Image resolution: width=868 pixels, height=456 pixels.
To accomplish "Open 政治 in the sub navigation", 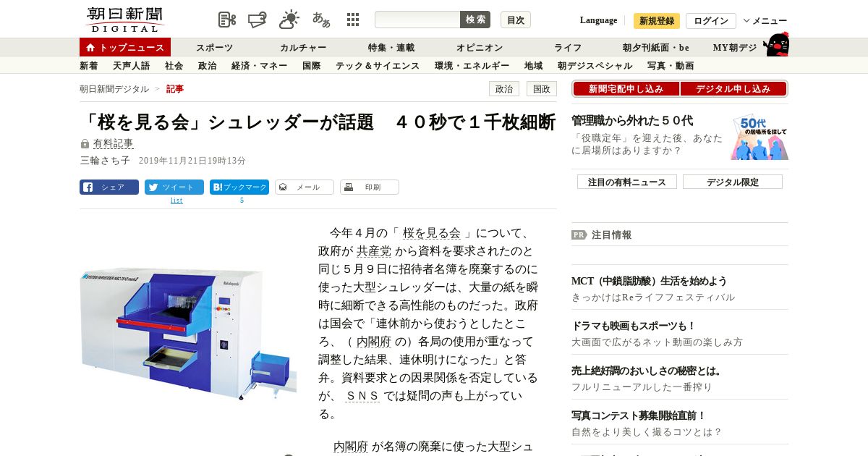I will (x=207, y=66).
